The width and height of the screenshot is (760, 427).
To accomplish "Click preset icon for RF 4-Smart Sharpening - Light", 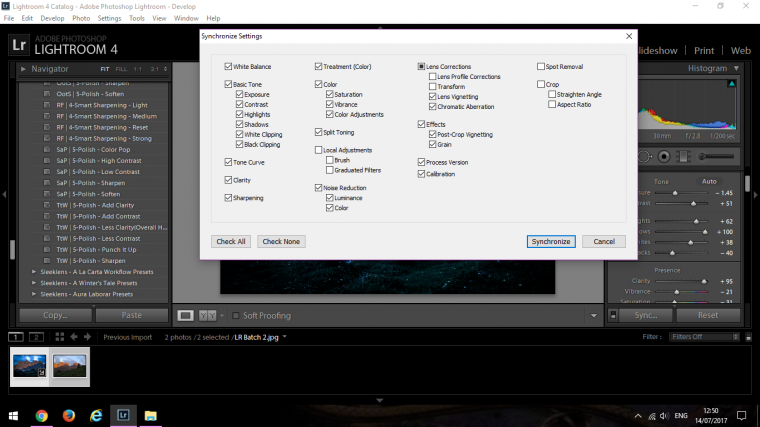I will point(47,105).
